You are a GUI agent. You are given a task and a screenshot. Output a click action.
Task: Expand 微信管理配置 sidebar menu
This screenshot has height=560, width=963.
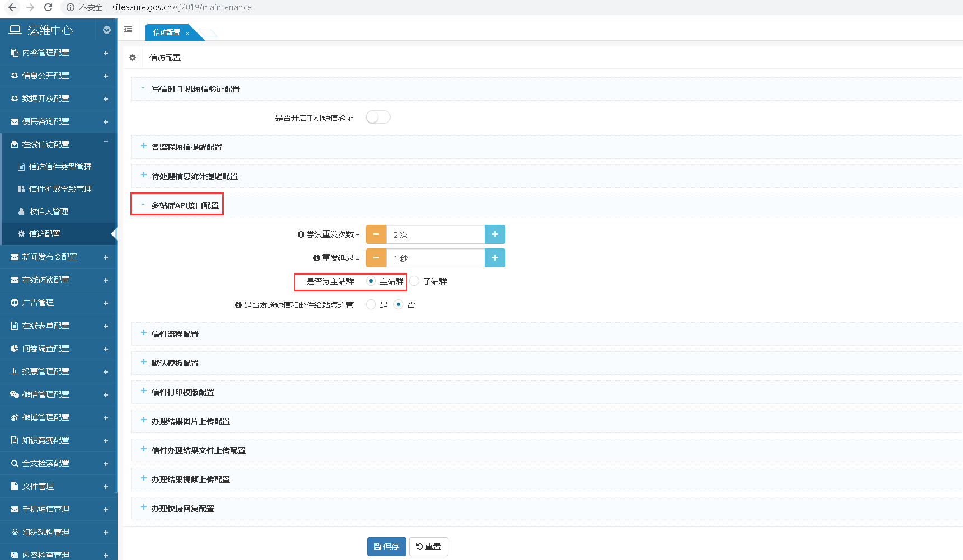point(45,394)
